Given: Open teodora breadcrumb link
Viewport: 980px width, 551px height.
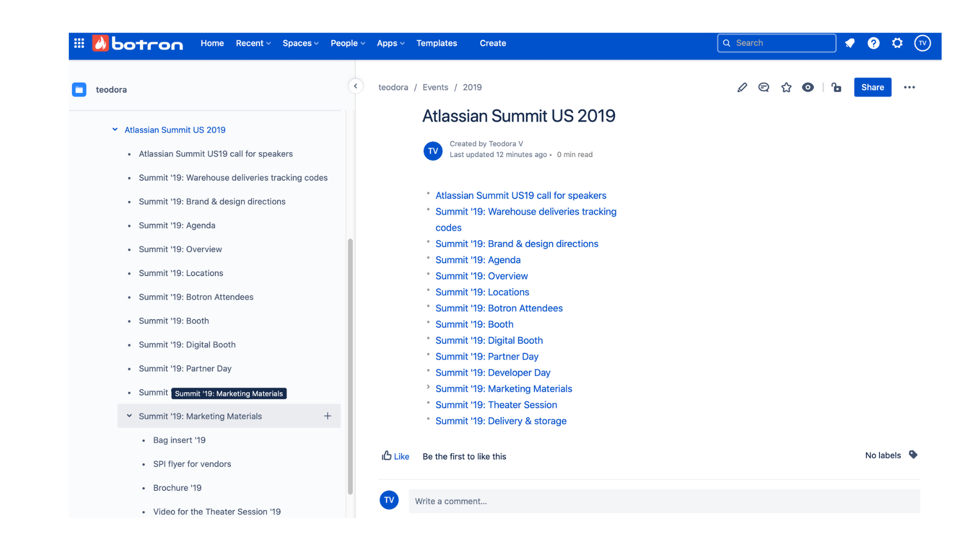Looking at the screenshot, I should 393,87.
